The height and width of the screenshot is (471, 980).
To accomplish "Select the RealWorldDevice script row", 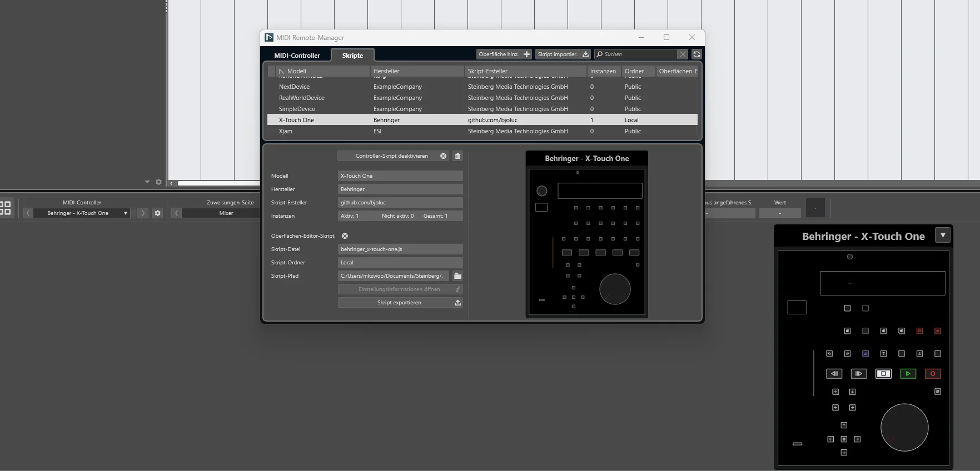I will tap(482, 98).
